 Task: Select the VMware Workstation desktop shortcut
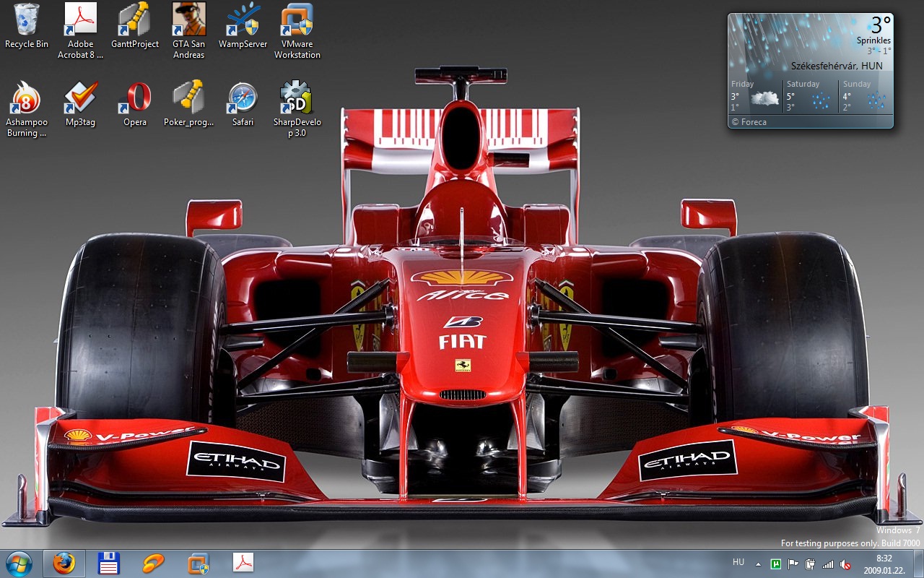tap(297, 31)
